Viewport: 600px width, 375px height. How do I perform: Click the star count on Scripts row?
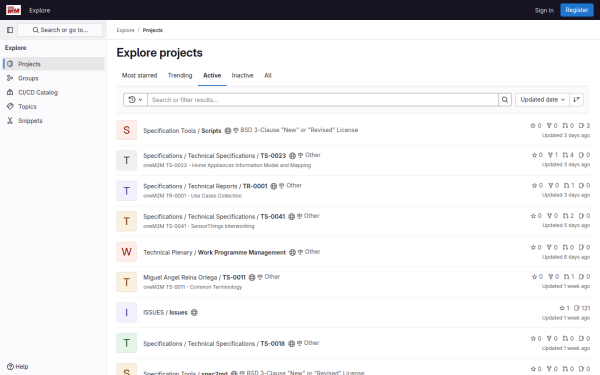[x=536, y=126]
